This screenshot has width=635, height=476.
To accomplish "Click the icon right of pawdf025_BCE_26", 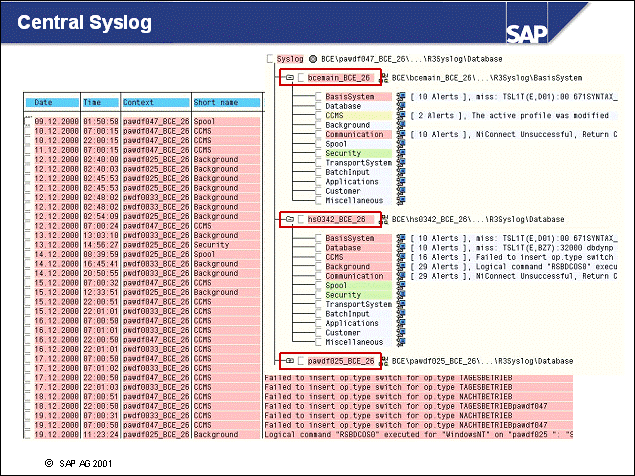I will (x=385, y=360).
